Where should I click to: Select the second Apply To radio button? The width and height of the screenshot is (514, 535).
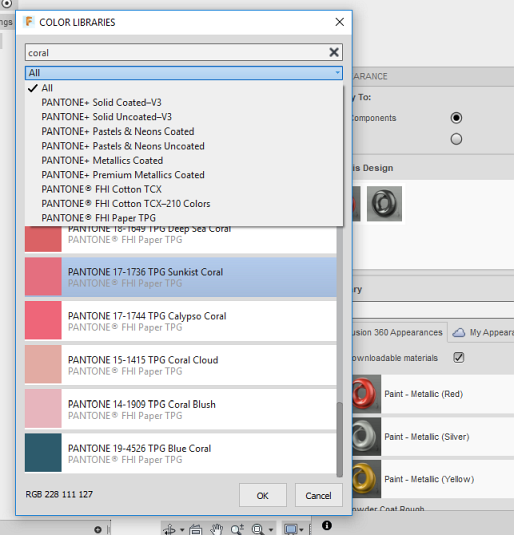[456, 139]
